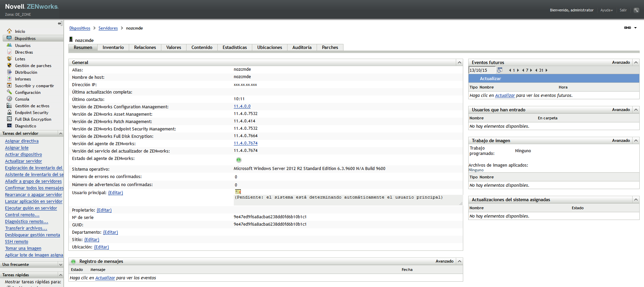Screen dimensions: 644x287
Task: Collapse the left navigation panel arrow
Action: 60,23
